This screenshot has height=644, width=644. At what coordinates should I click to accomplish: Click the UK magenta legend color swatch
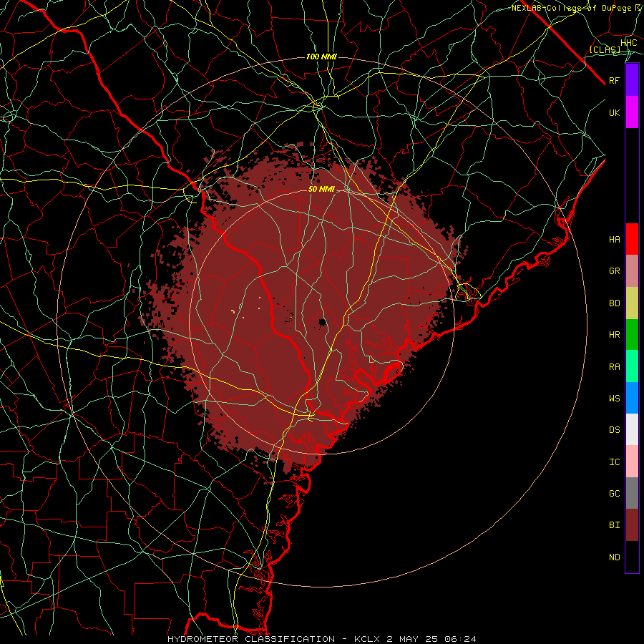(632, 112)
